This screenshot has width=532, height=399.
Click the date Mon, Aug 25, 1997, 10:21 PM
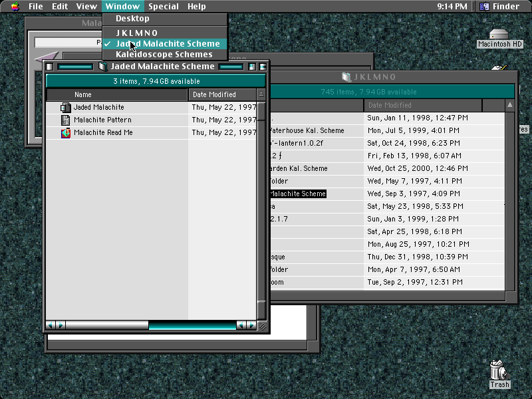click(x=418, y=244)
